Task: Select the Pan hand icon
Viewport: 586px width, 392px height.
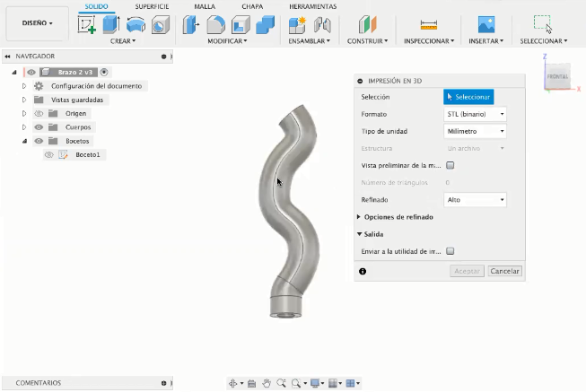Action: point(267,383)
